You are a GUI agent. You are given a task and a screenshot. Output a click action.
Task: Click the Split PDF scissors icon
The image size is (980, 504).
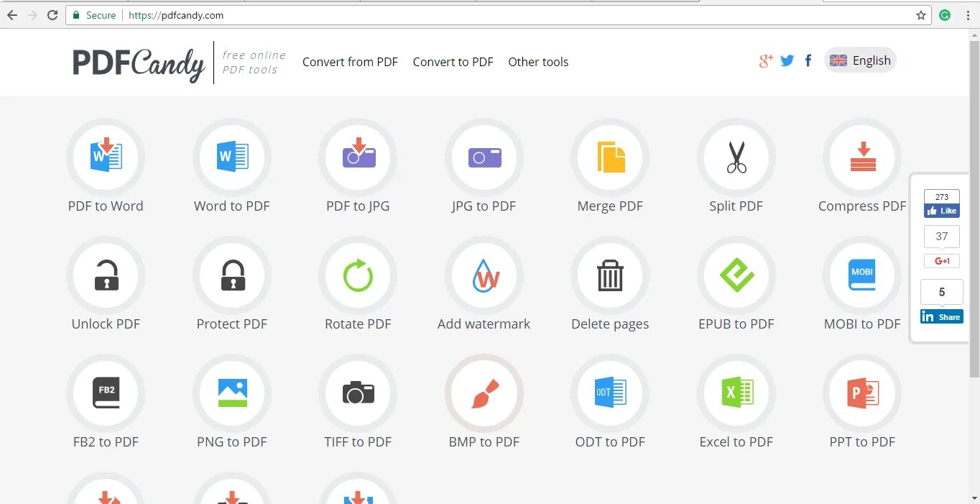coord(736,157)
